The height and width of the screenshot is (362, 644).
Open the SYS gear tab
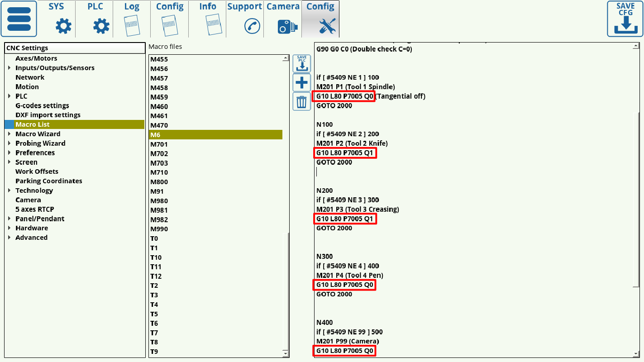[57, 19]
